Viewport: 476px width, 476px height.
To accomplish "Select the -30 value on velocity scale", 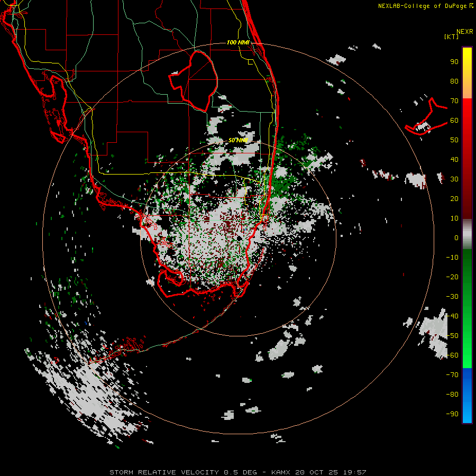I will (452, 297).
